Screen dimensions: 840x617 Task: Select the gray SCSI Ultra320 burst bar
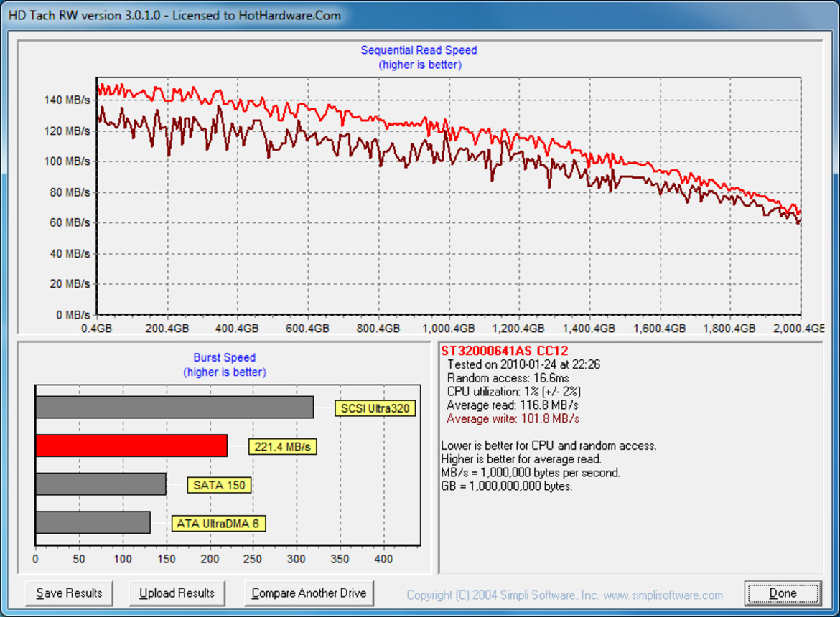tap(174, 408)
